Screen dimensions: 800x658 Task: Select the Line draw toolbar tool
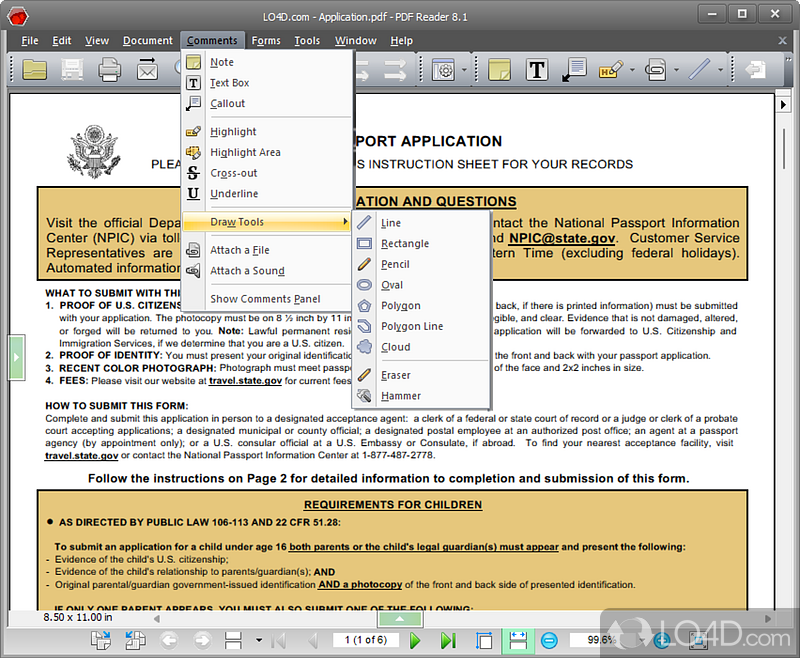coord(699,70)
